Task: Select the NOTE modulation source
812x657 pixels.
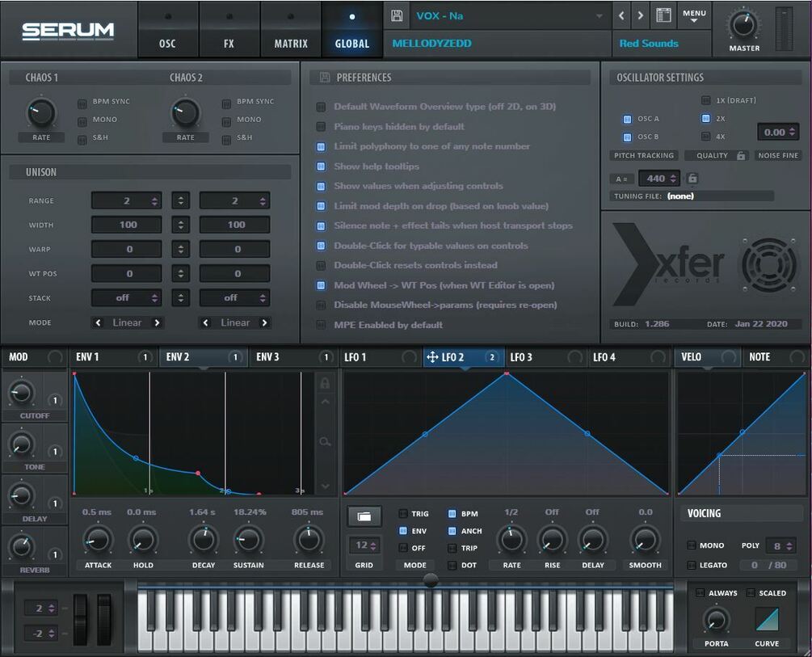Action: click(776, 357)
